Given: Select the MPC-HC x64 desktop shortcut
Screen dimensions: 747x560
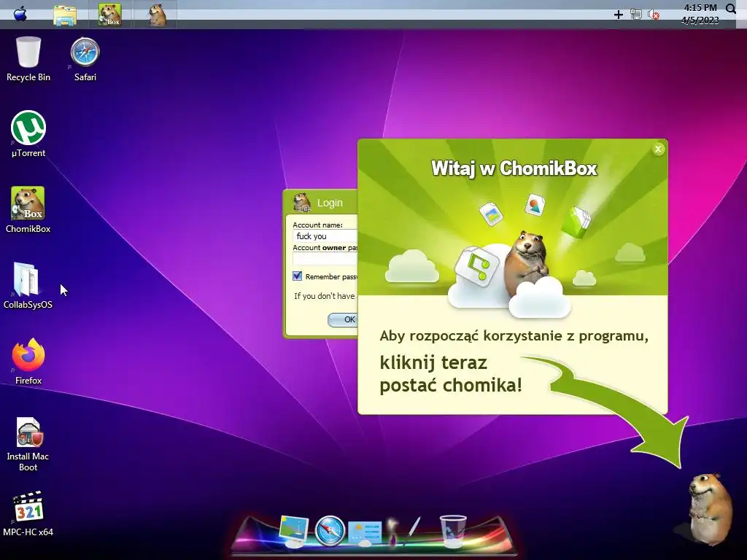Looking at the screenshot, I should click(28, 514).
